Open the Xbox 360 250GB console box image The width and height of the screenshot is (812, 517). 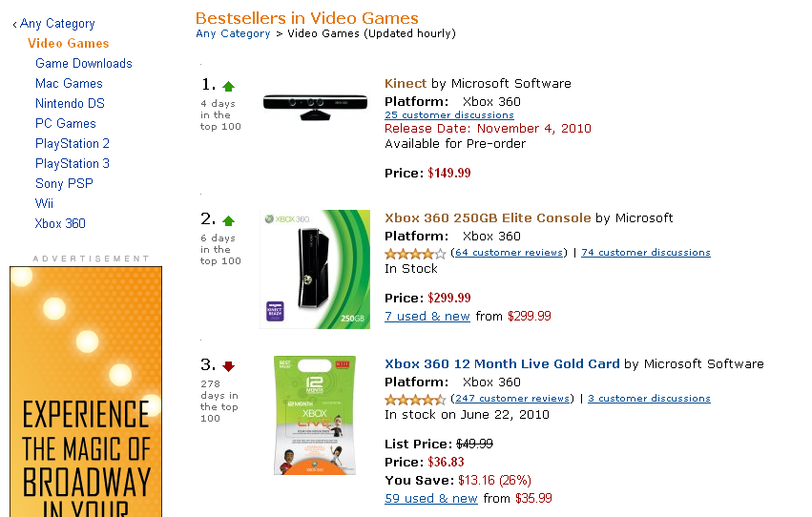315,269
